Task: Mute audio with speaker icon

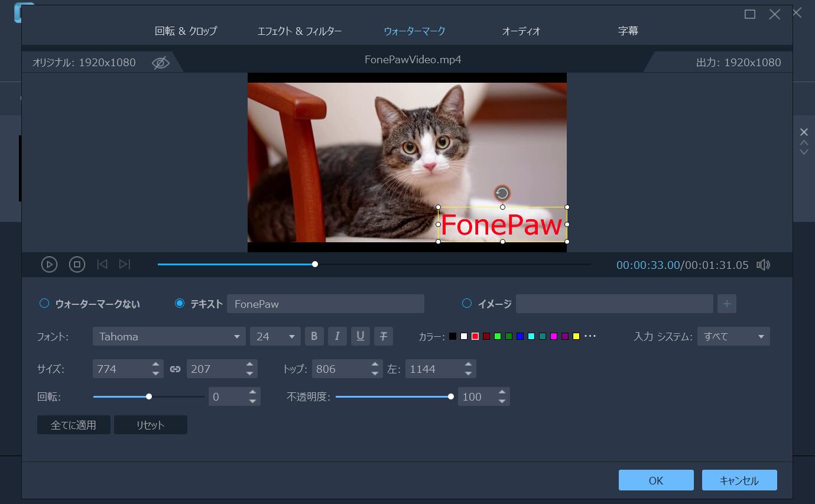Action: [763, 265]
